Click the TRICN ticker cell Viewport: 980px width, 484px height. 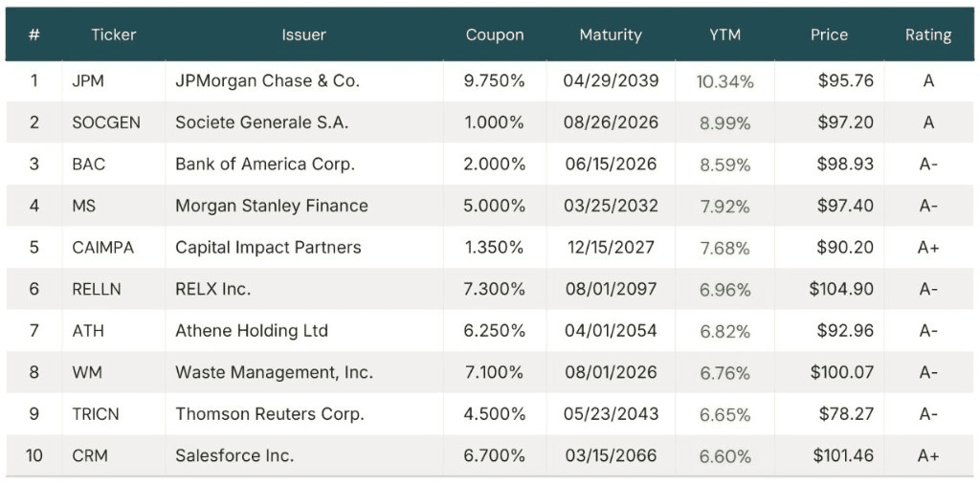tap(97, 414)
